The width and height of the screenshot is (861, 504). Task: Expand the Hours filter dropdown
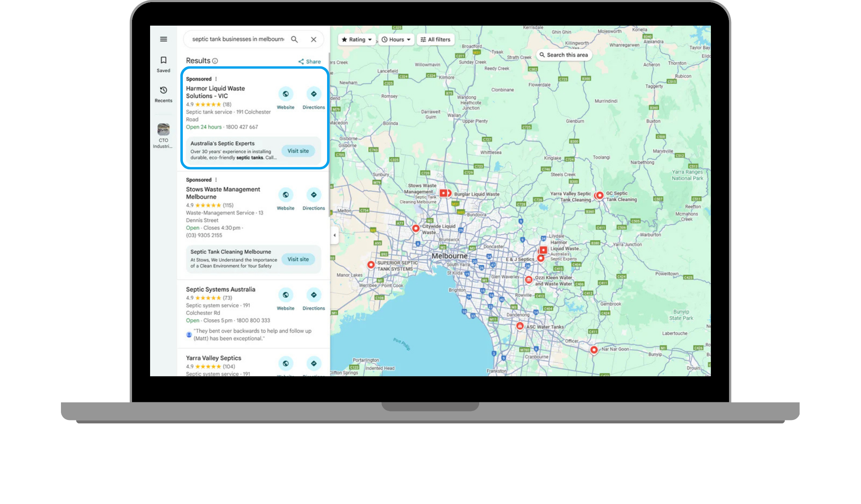(x=396, y=39)
